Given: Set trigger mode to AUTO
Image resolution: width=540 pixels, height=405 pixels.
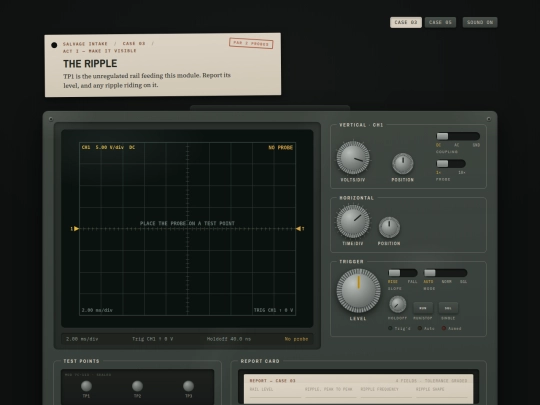Looking at the screenshot, I should pyautogui.click(x=428, y=282).
